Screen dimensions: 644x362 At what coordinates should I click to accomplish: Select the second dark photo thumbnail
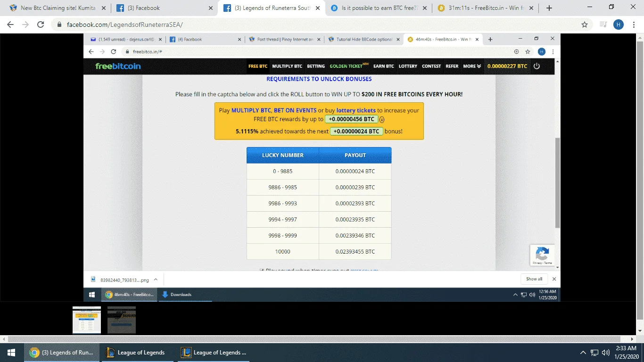(x=122, y=320)
